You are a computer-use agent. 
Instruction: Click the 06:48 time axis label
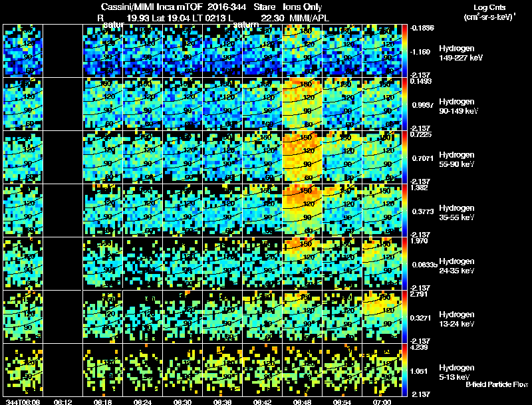(x=302, y=402)
